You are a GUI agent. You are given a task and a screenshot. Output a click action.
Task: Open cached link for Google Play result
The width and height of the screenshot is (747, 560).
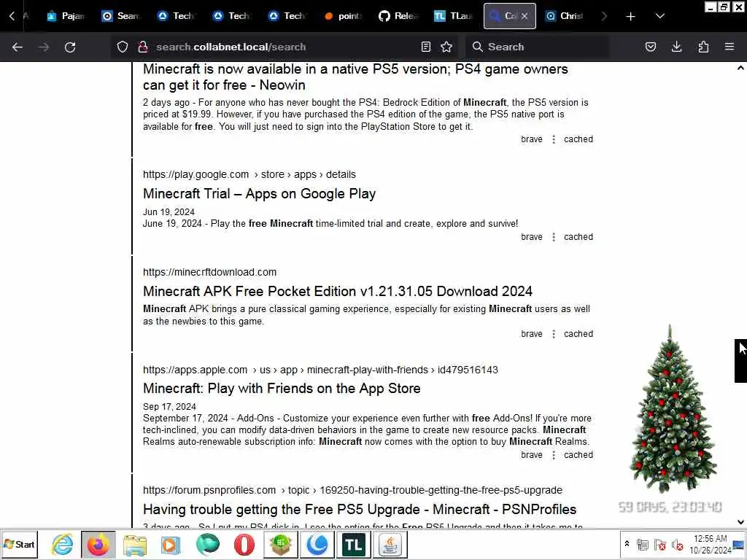[x=578, y=237]
